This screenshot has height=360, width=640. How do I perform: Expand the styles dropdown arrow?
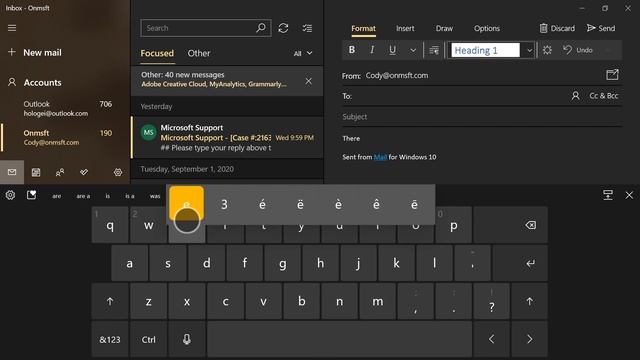(529, 50)
